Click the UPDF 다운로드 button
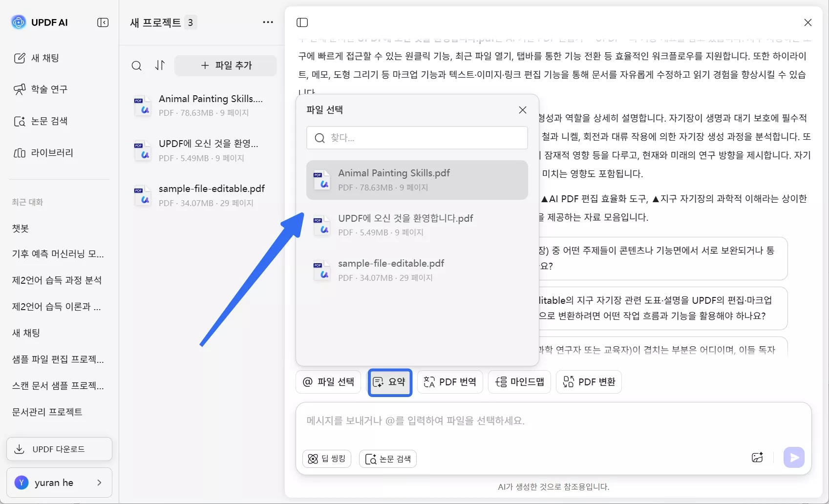 tap(59, 449)
